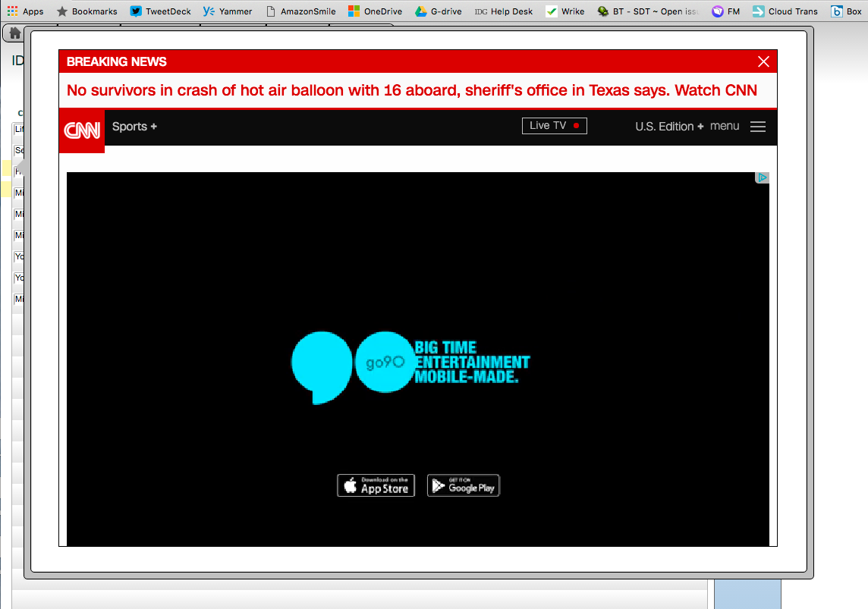The height and width of the screenshot is (609, 868).
Task: Open the OneDrive bookmark
Action: 375,11
